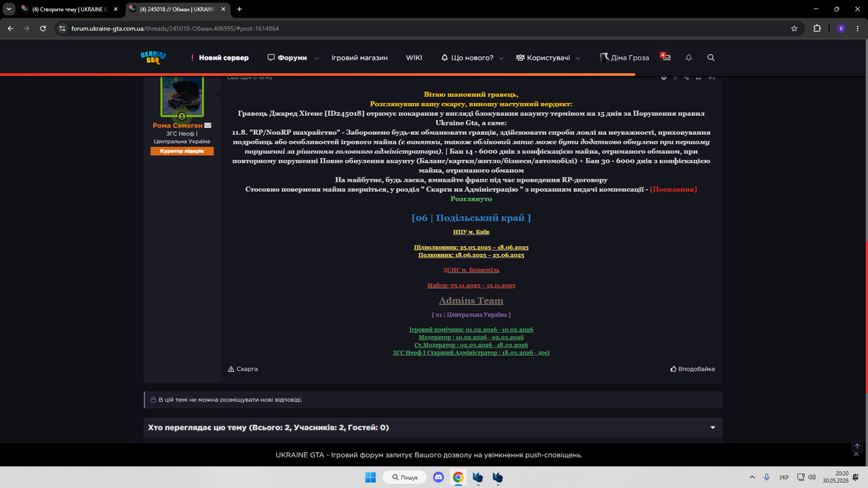Click Ст.Модератор : 02.03.2026 - 18.03.2026 line
Viewport: 868px width, 488px height.
471,345
